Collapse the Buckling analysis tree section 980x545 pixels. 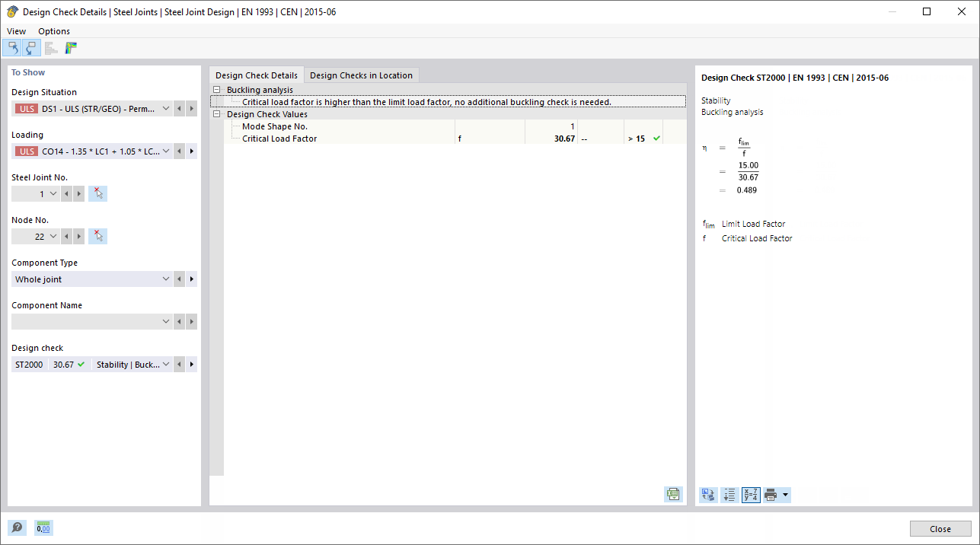216,89
